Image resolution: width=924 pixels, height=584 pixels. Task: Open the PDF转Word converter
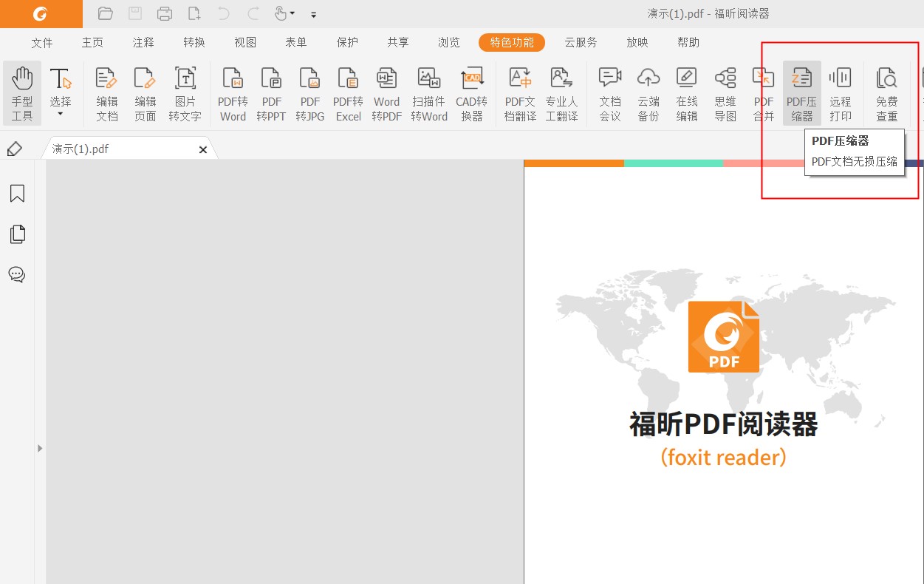(233, 93)
